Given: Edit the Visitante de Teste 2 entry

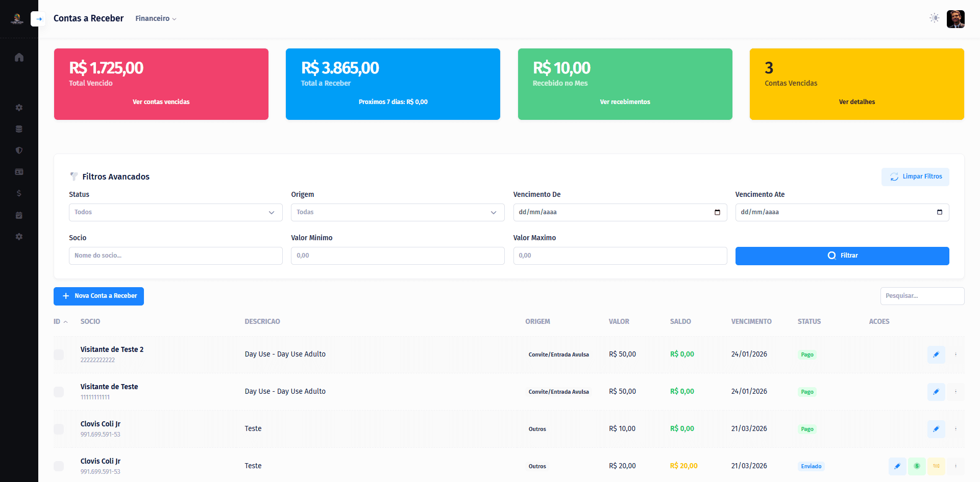Looking at the screenshot, I should click(936, 354).
